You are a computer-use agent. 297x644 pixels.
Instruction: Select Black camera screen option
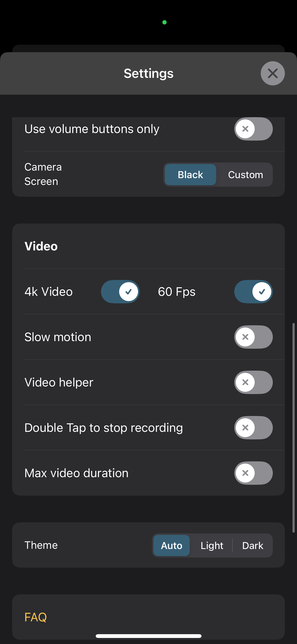pyautogui.click(x=190, y=175)
